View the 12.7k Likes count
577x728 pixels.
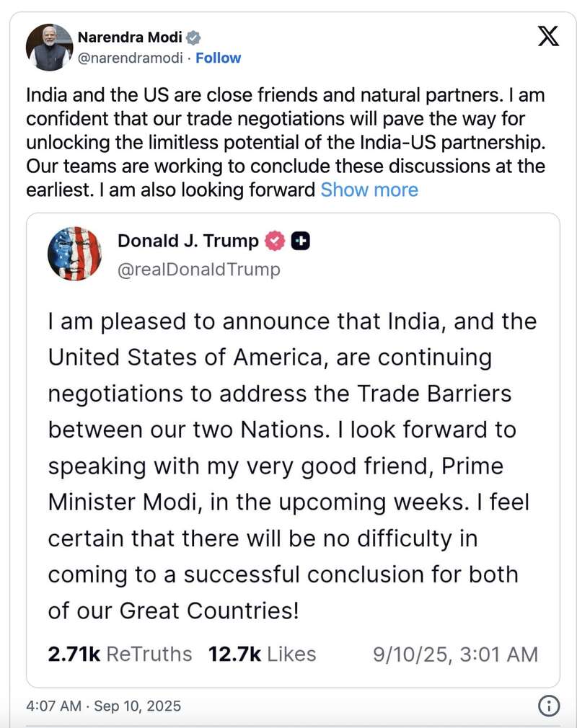point(263,654)
